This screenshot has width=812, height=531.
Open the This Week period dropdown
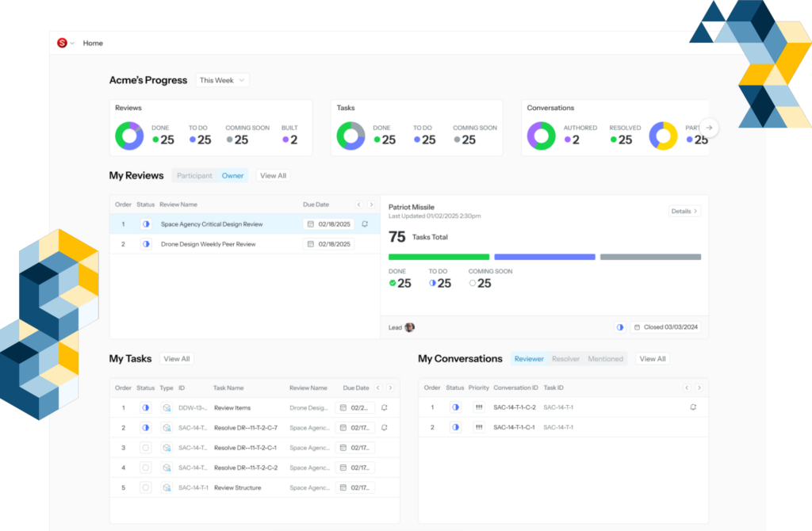point(222,80)
